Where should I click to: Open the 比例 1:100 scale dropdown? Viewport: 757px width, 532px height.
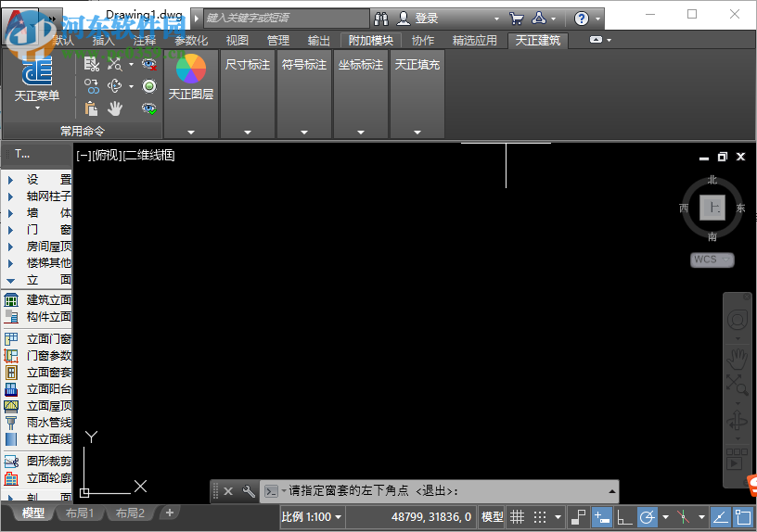point(311,517)
